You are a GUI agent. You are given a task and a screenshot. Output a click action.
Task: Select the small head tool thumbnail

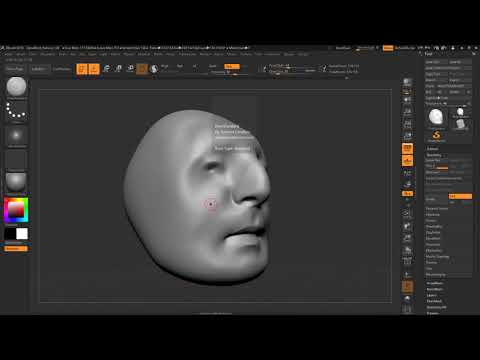(460, 112)
